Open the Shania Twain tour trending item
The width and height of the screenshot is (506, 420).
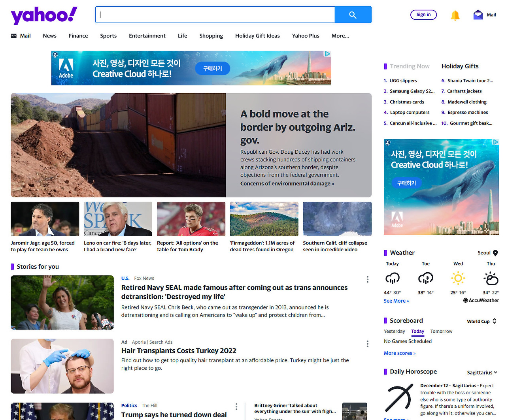[470, 81]
